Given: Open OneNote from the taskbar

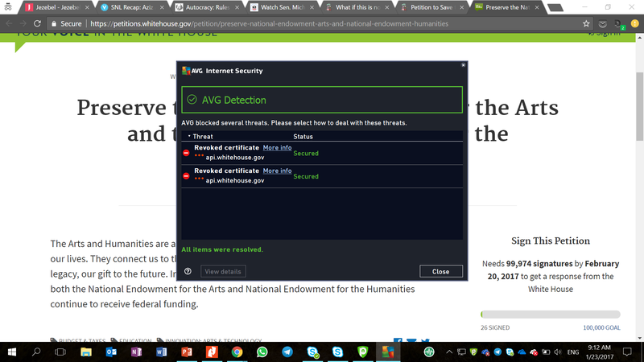Looking at the screenshot, I should point(136,352).
